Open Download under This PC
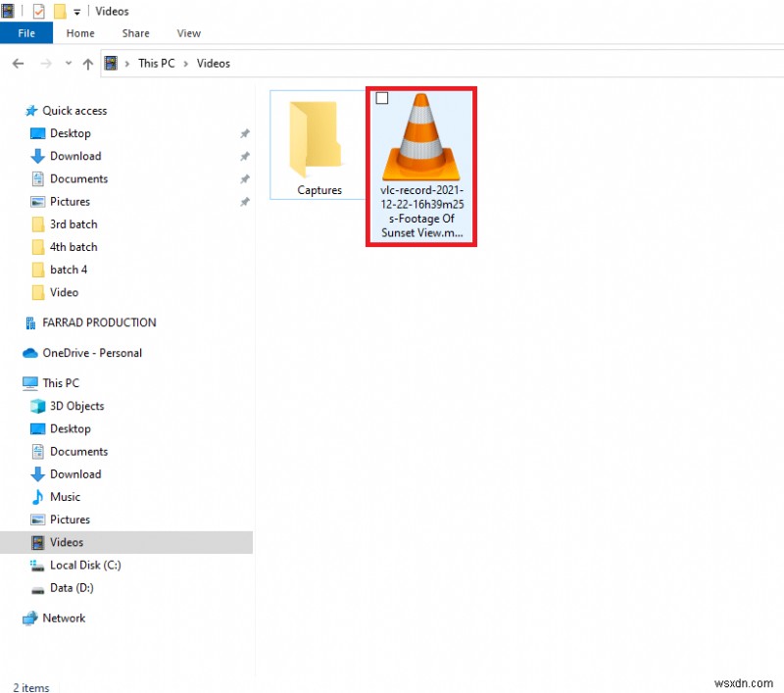The width and height of the screenshot is (784, 693). [75, 474]
